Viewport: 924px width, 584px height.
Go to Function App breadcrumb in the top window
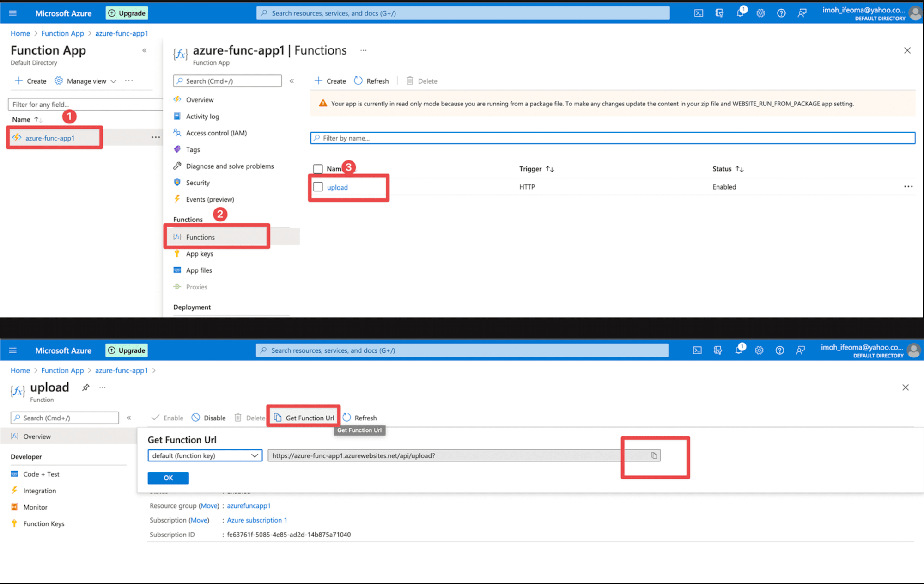(x=62, y=33)
